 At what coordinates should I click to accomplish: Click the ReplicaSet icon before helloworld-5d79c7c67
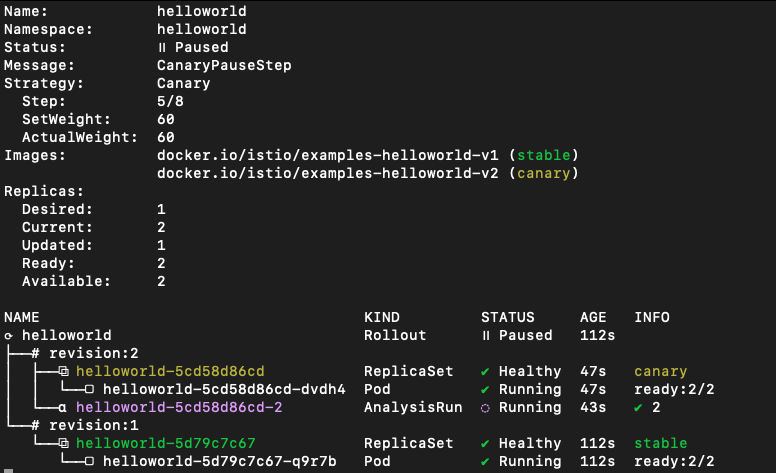click(63, 443)
